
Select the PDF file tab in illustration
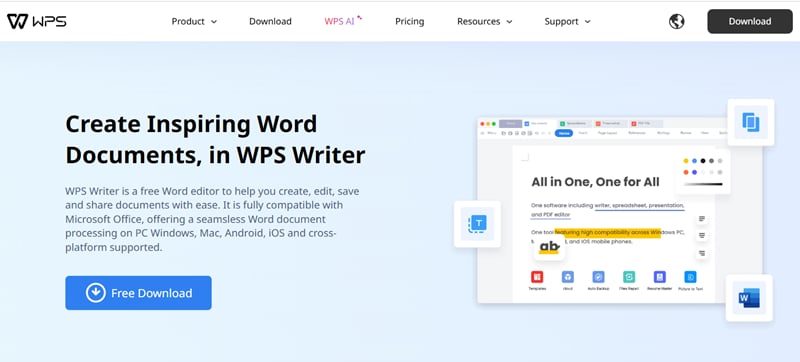coord(646,123)
